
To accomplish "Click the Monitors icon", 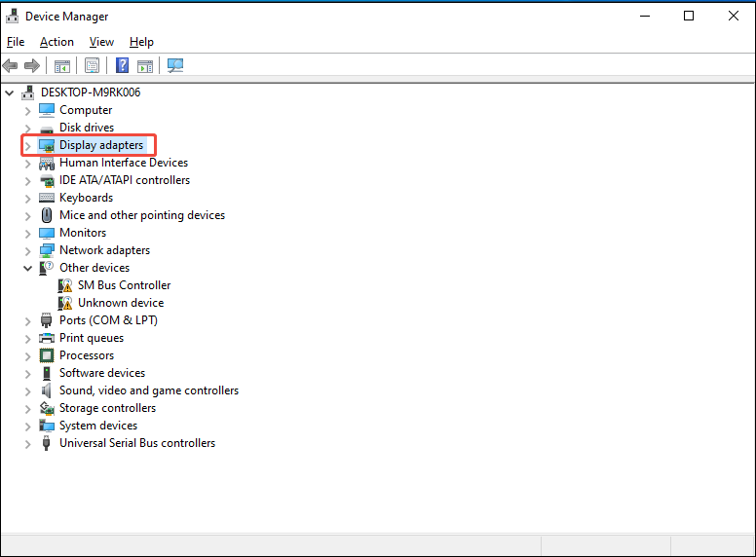I will click(47, 233).
